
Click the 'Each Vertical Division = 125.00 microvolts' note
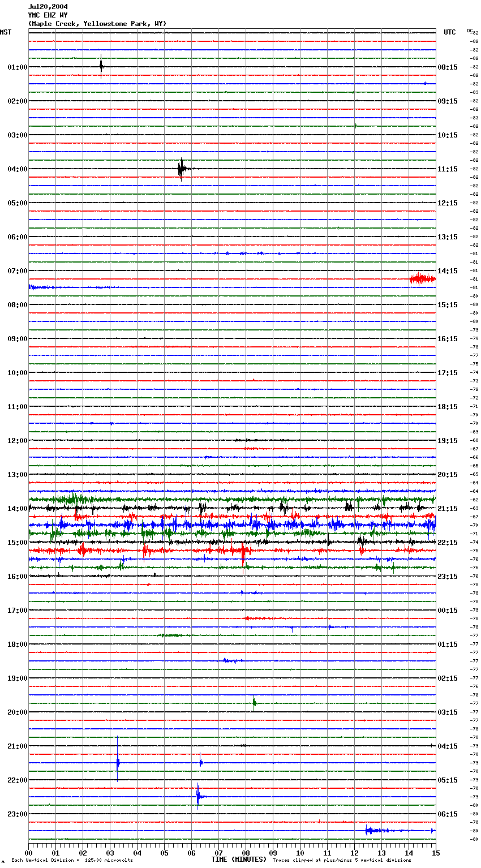point(72,860)
